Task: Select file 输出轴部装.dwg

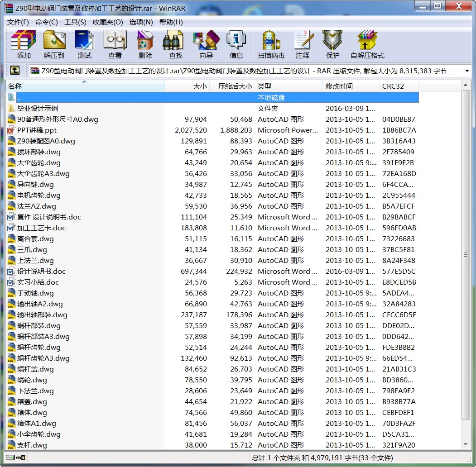Action: pyautogui.click(x=42, y=315)
